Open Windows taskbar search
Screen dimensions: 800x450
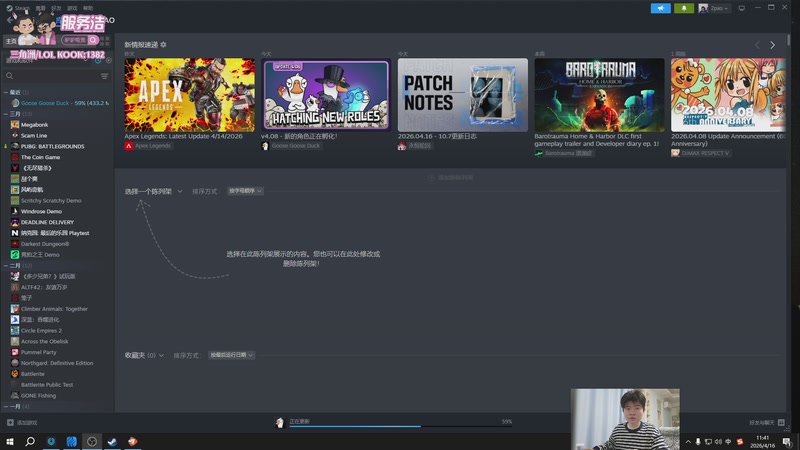[30, 441]
